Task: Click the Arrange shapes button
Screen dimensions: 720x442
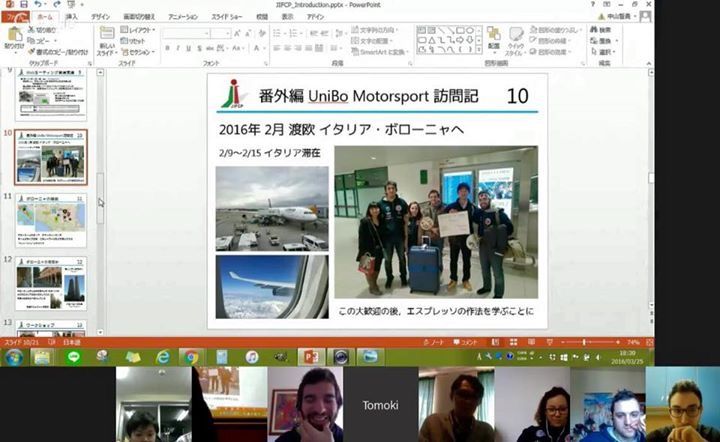Action: 494,39
